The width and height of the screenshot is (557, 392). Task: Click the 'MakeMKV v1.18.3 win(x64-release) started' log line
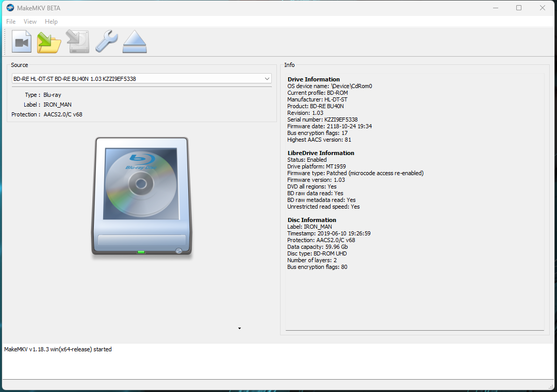coord(58,349)
